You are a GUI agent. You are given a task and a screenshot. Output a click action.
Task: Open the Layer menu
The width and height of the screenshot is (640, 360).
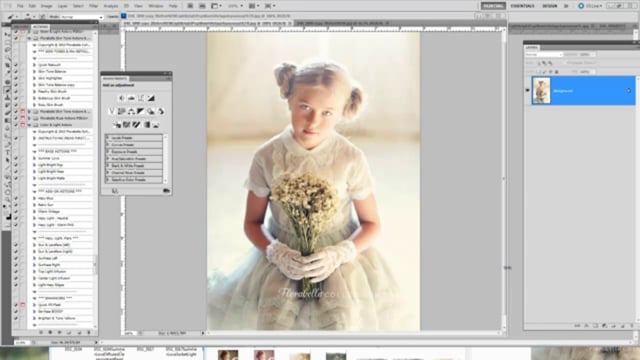[x=62, y=6]
